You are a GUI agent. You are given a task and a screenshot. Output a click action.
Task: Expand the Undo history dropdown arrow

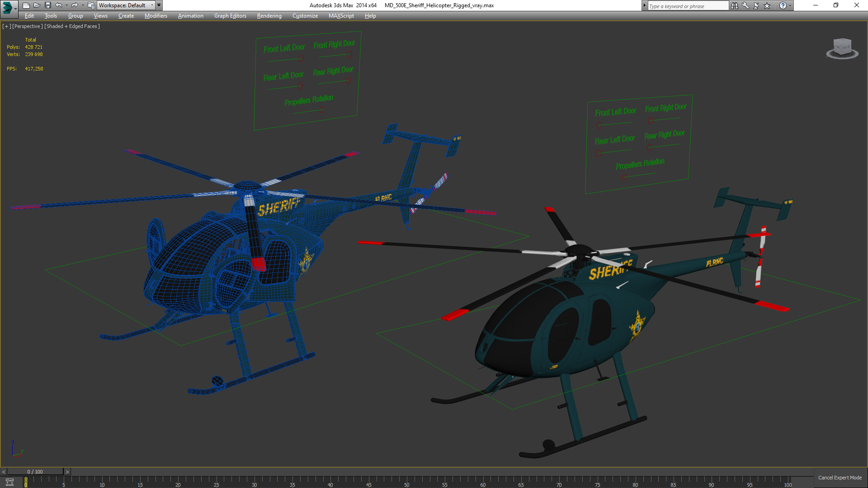66,5
